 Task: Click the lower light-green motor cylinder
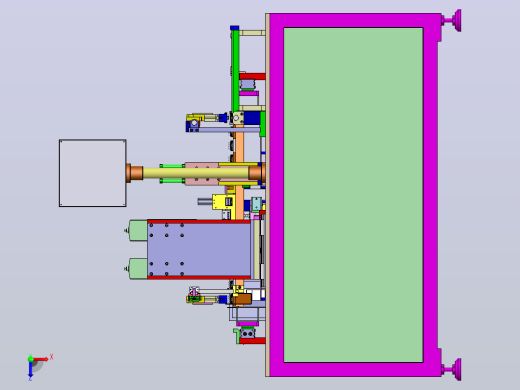pos(138,268)
